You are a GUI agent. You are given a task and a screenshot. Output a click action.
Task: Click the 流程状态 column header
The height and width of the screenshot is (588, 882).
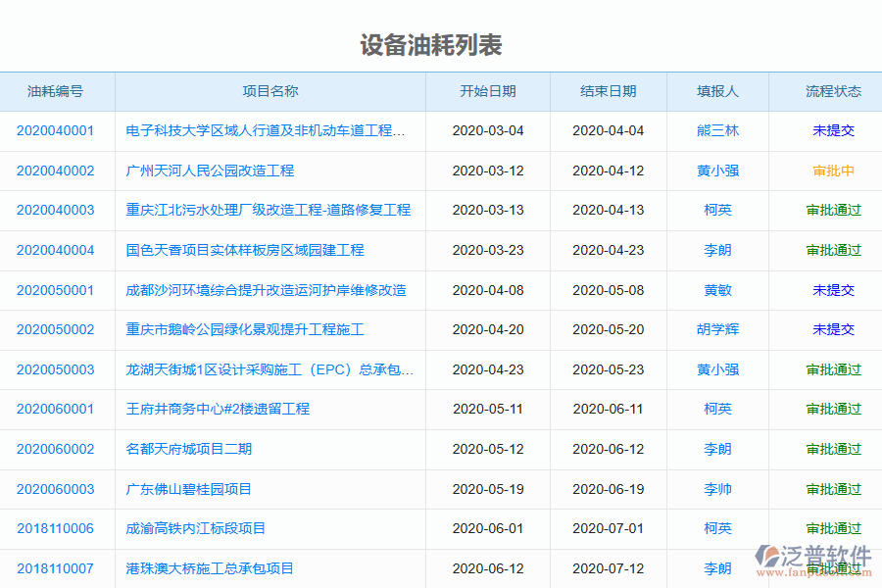pyautogui.click(x=834, y=91)
